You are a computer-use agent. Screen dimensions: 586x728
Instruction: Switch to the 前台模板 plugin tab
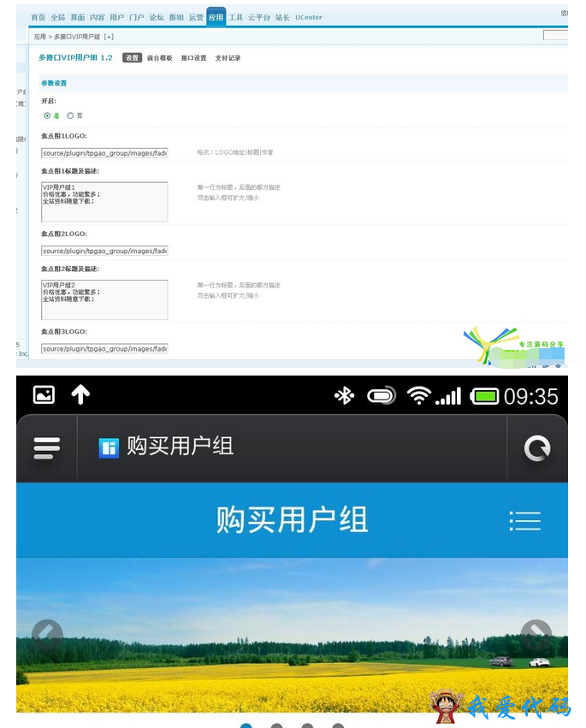pyautogui.click(x=160, y=58)
